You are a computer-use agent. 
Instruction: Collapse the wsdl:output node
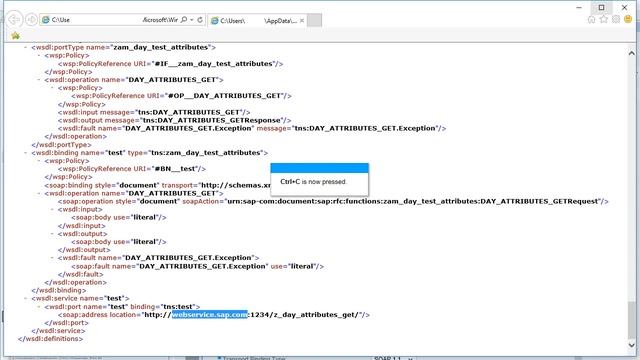pos(52,234)
